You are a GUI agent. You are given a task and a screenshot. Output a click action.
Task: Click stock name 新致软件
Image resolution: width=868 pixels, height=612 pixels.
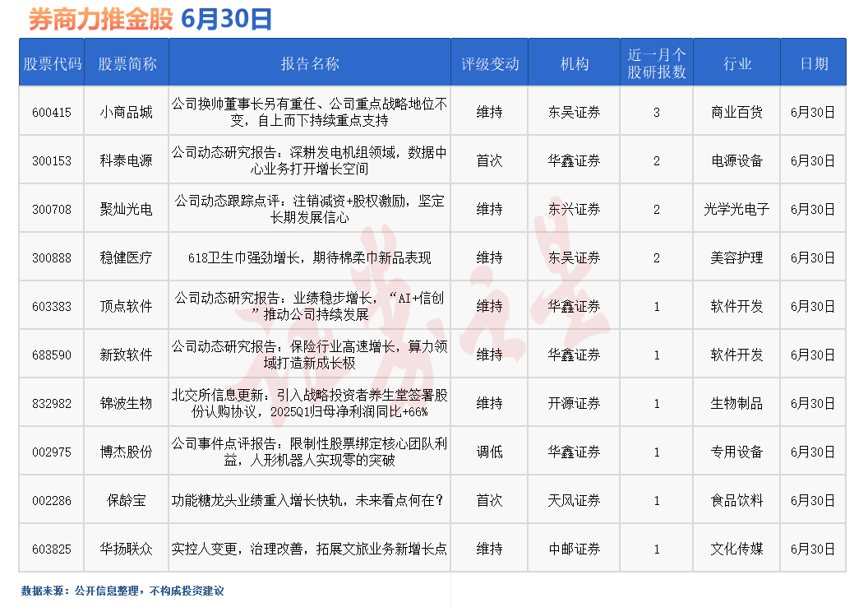[127, 355]
